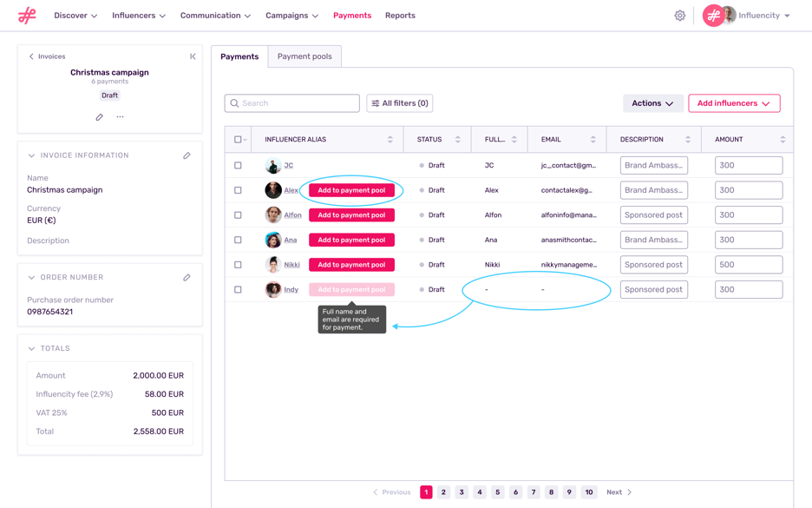Image resolution: width=812 pixels, height=508 pixels.
Task: Click the Add influencers button
Action: [x=734, y=102]
